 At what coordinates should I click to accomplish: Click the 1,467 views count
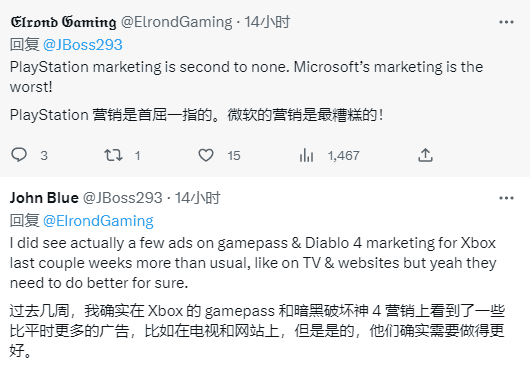pos(343,156)
